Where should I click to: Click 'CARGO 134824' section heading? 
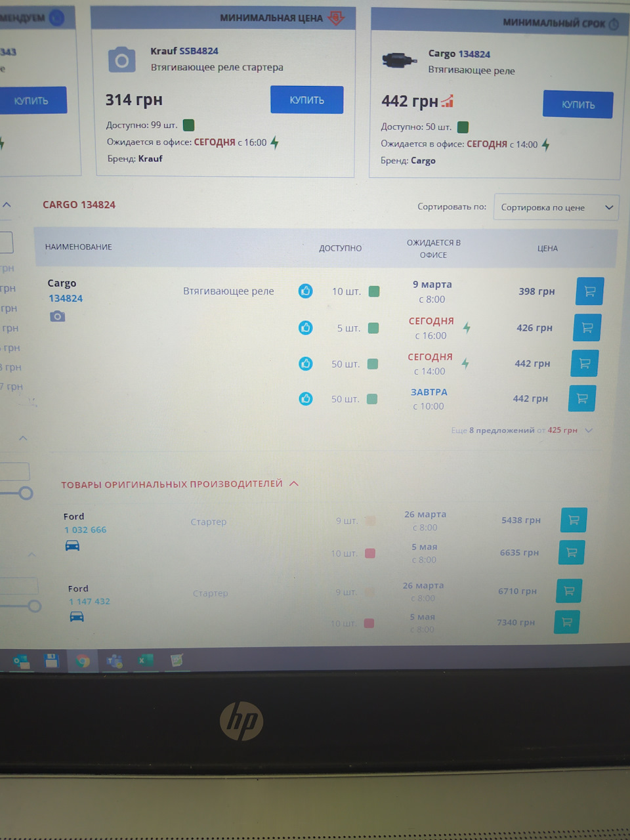pos(79,205)
